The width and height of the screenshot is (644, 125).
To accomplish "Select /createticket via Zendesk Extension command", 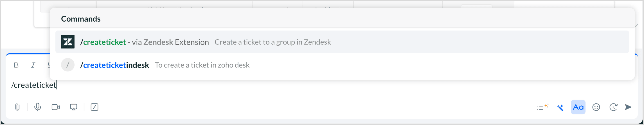I will pyautogui.click(x=145, y=42).
